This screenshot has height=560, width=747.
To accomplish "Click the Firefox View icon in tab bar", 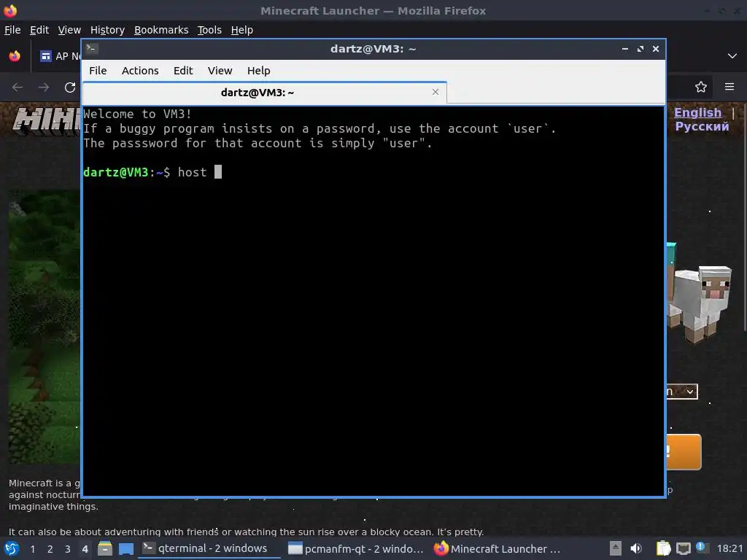I will tap(15, 56).
